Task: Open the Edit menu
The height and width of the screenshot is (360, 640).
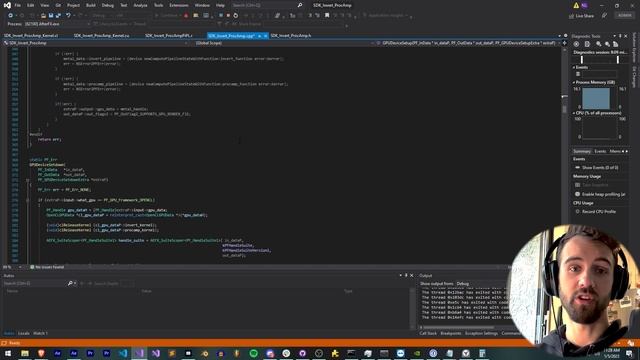Action: [31, 5]
